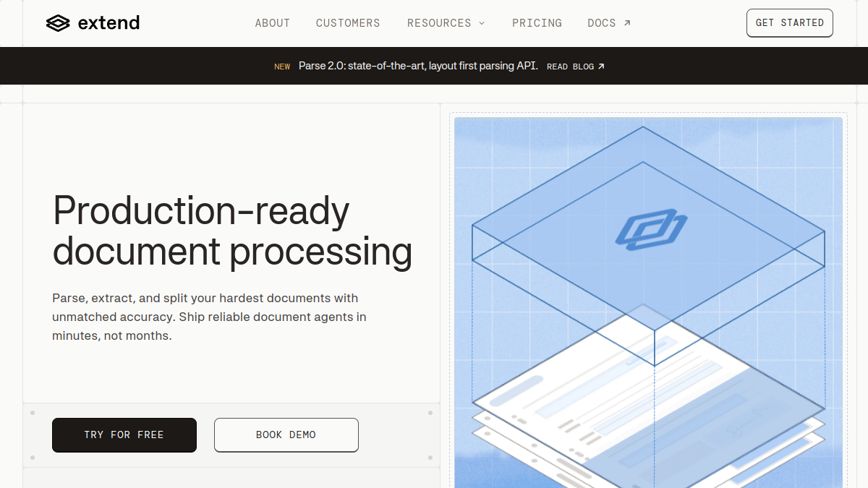
Task: Click the hero document layers illustration
Action: click(648, 302)
